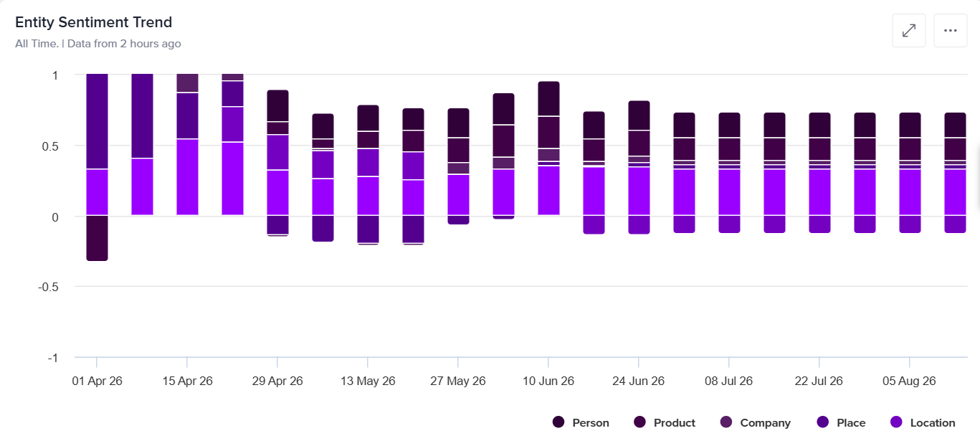Toggle the Location legend series
This screenshot has height=446, width=980.
(922, 423)
